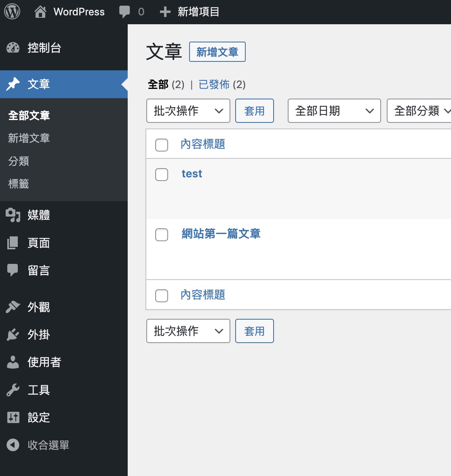The height and width of the screenshot is (476, 451).
Task: Go to 分類 in the sidebar submenu
Action: point(19,161)
